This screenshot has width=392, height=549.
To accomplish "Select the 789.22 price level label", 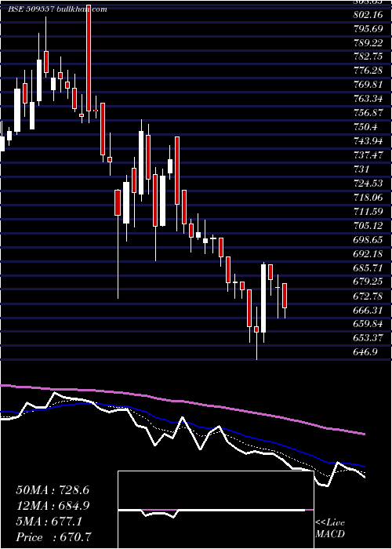I will [x=368, y=42].
